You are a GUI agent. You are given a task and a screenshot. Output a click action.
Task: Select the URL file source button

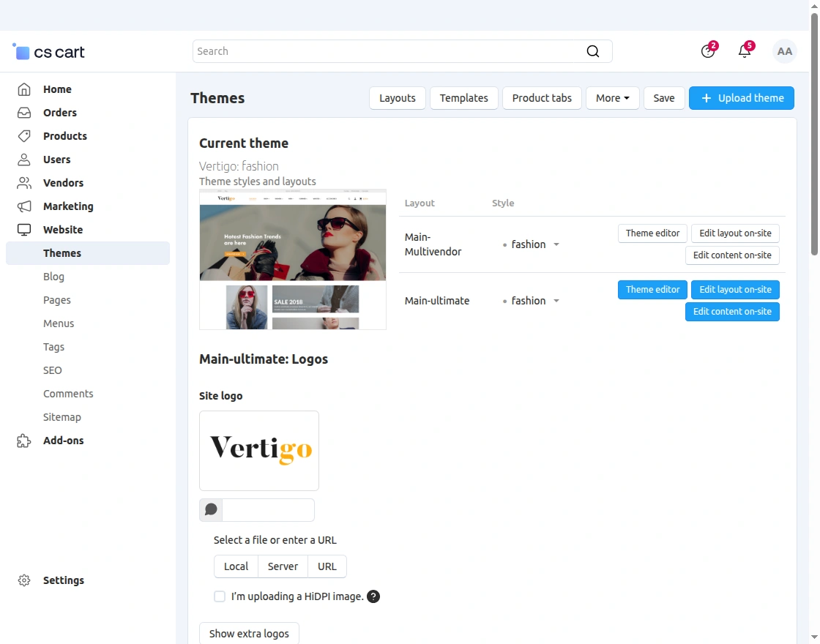(x=327, y=566)
